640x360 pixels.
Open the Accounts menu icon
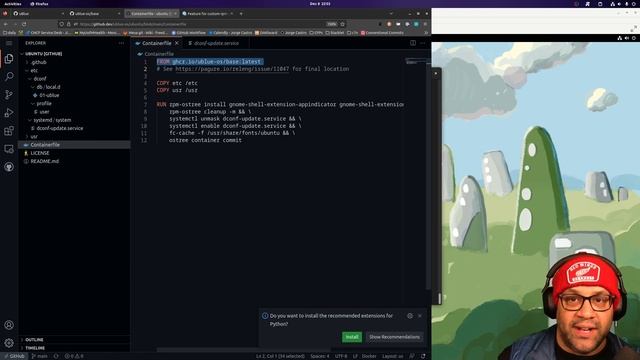pos(9,325)
